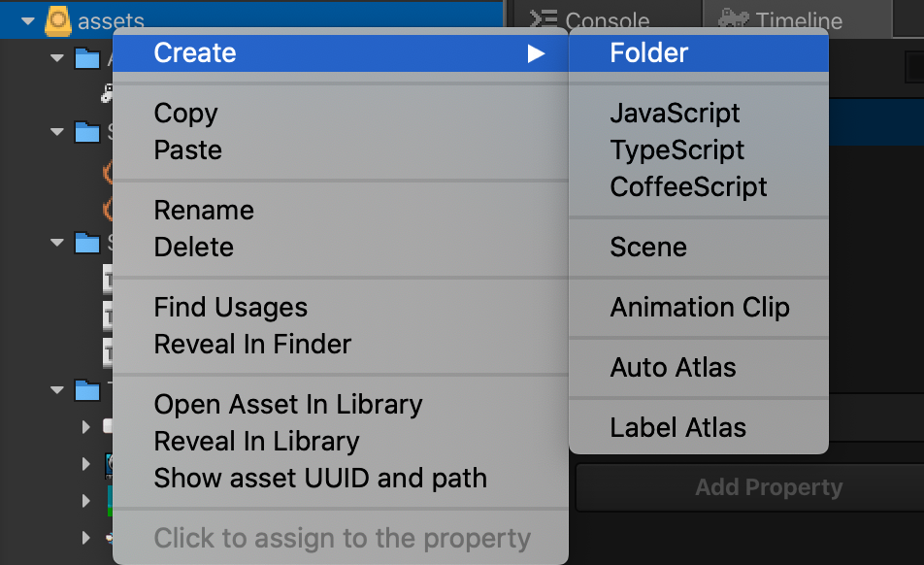Switch to the Console tab
Viewport: 924px width, 565px height.
607,19
